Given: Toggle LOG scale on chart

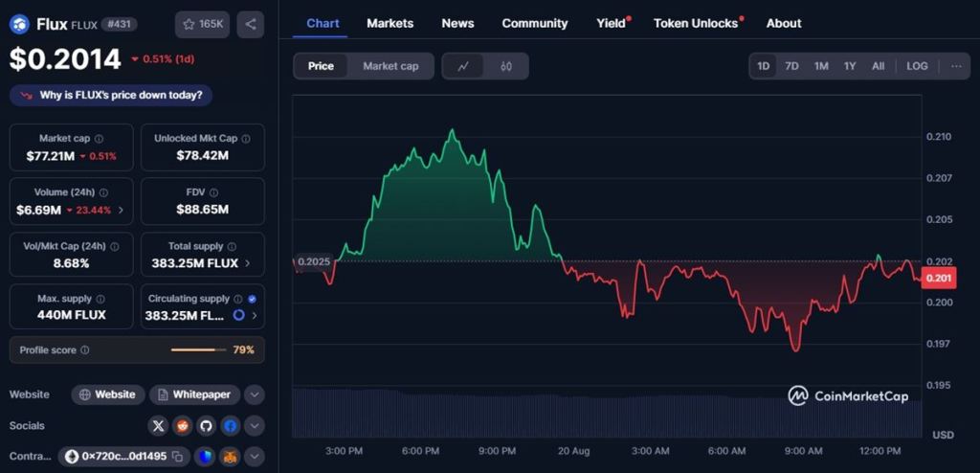Looking at the screenshot, I should tap(917, 66).
